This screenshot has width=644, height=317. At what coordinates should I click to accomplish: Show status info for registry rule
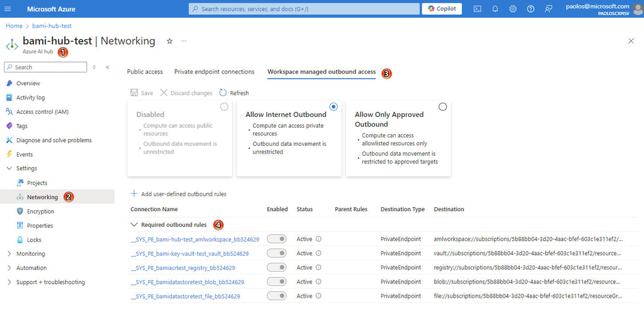318,268
